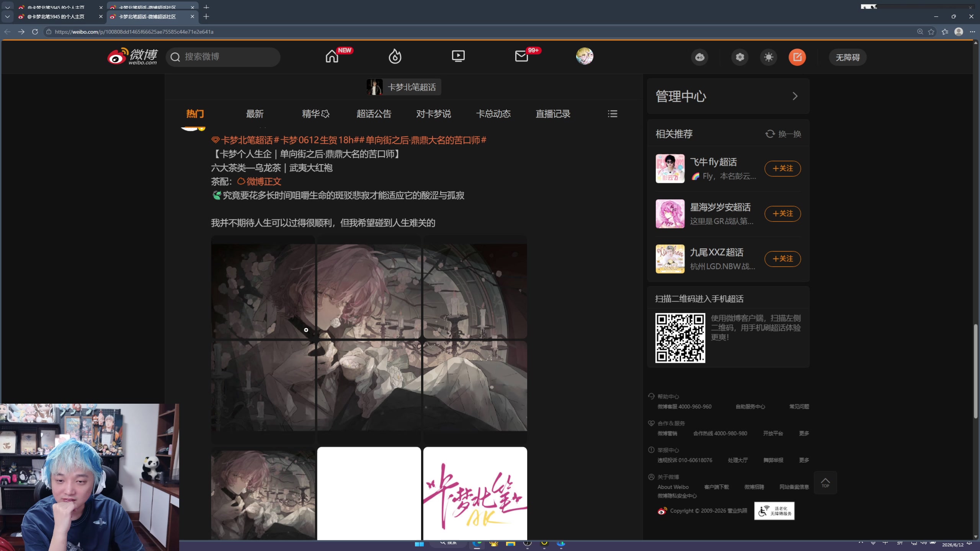Open the top-middle post image of pink-haired character
980x551 pixels.
(369, 287)
